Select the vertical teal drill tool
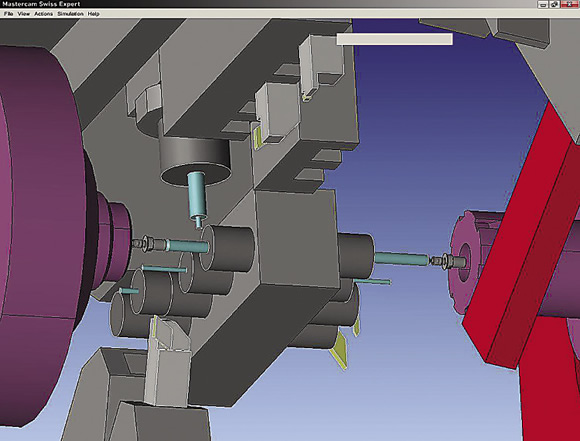Viewport: 580px width, 441px height. pyautogui.click(x=196, y=198)
